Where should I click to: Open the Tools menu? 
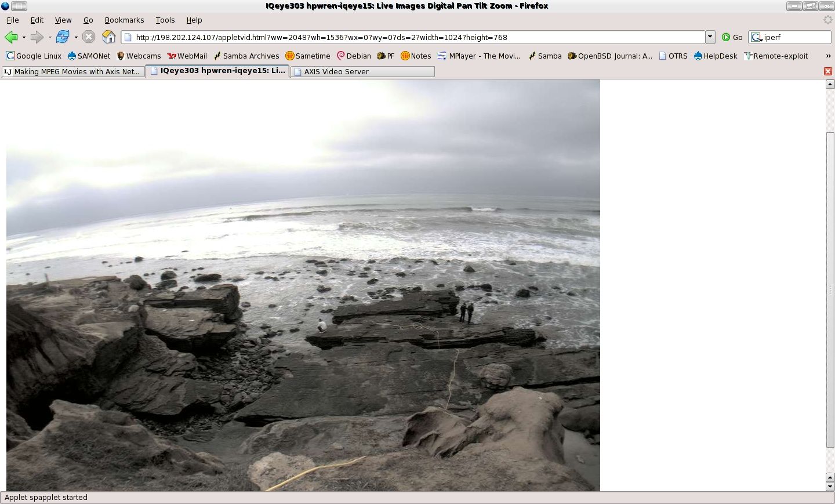[x=165, y=20]
